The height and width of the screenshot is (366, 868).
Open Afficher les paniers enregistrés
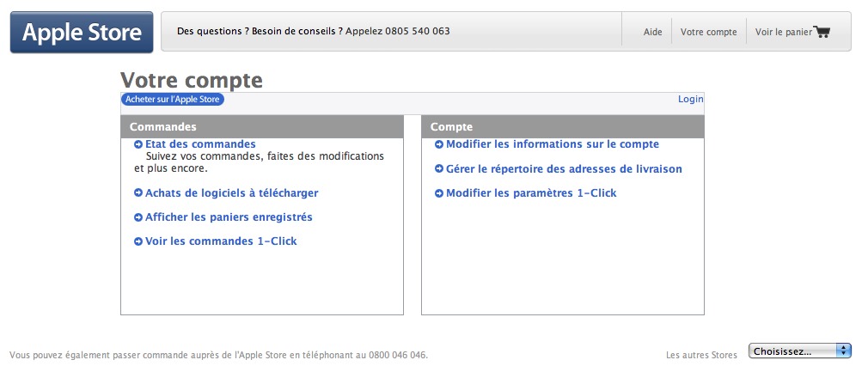229,217
